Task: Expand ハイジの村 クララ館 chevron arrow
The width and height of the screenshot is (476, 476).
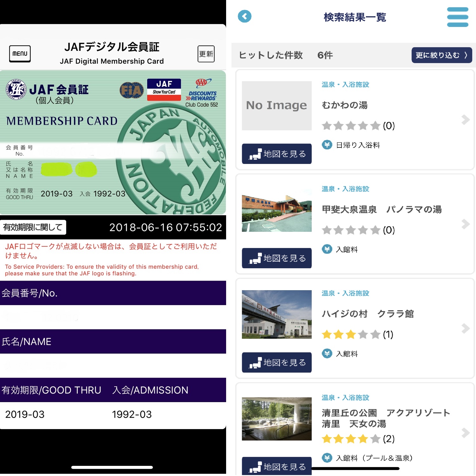Action: 465,328
